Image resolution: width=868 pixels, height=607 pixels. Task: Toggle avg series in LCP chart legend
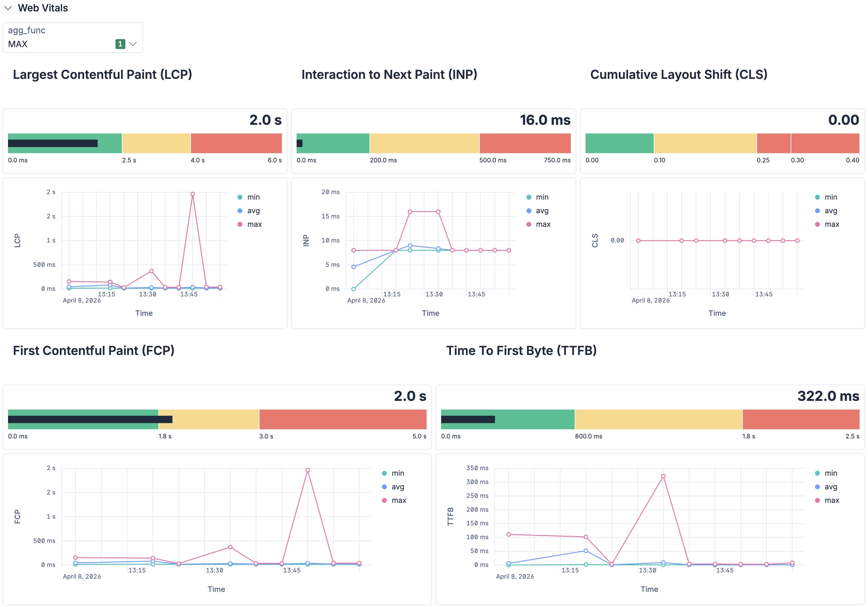(249, 211)
